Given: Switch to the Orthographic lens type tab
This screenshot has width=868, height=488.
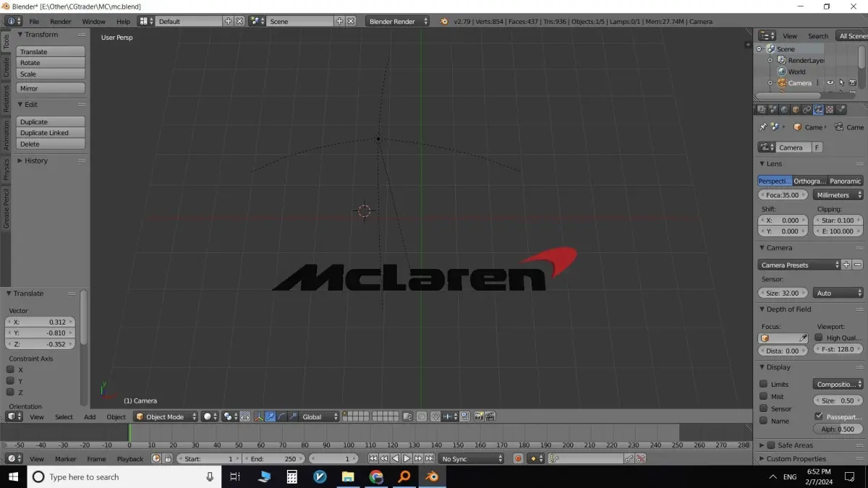Looking at the screenshot, I should (x=809, y=181).
